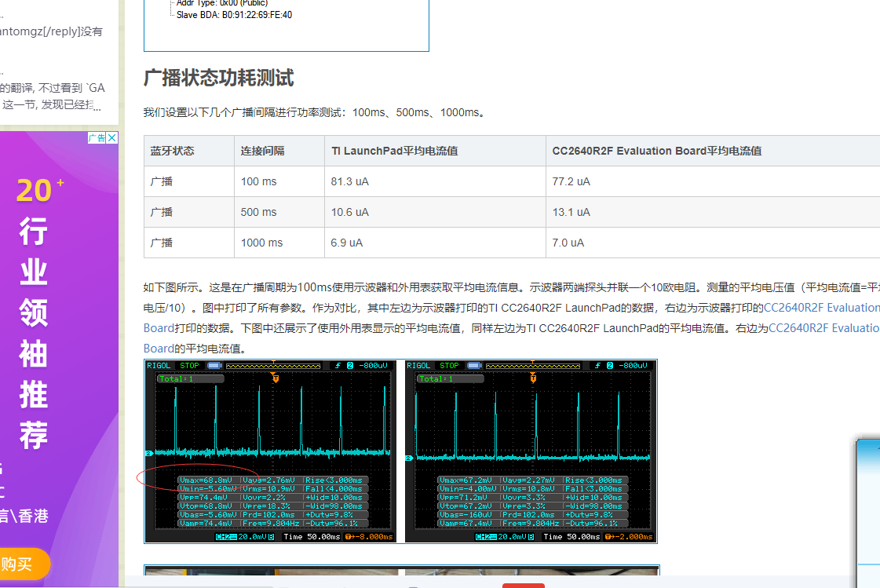The height and width of the screenshot is (588, 880).
Task: Open first CC2640R2F Evaluation Board link
Action: tap(822, 308)
